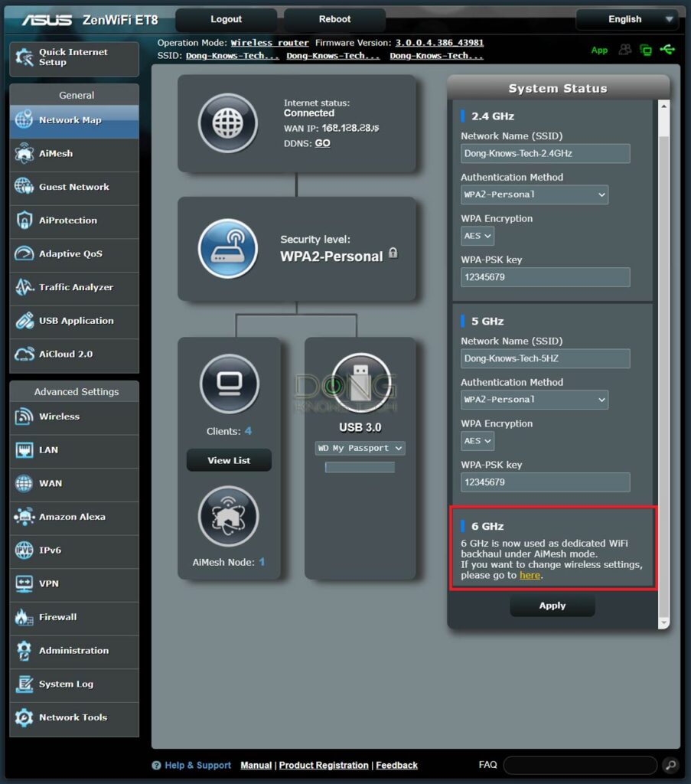Click the Clients computer icon
The image size is (691, 784).
(x=230, y=384)
